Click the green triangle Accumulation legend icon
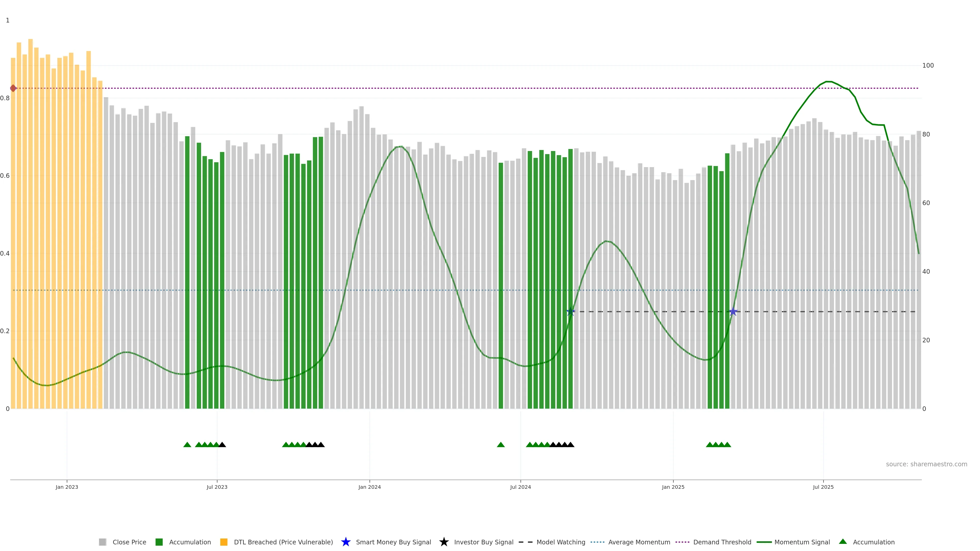The width and height of the screenshot is (980, 551). click(x=843, y=542)
